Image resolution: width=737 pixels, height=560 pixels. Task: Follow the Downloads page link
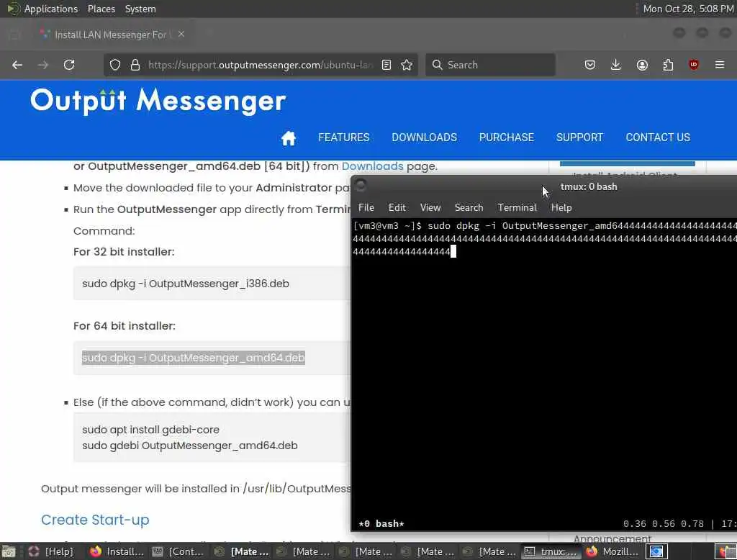[x=372, y=166]
